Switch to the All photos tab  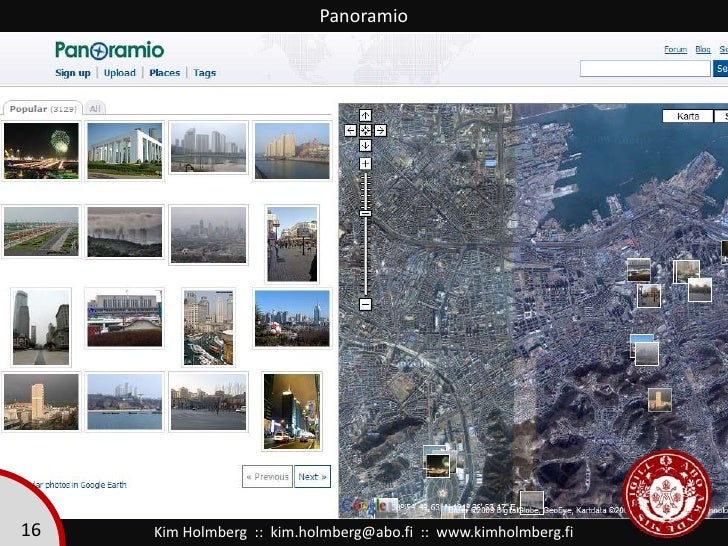(x=95, y=108)
